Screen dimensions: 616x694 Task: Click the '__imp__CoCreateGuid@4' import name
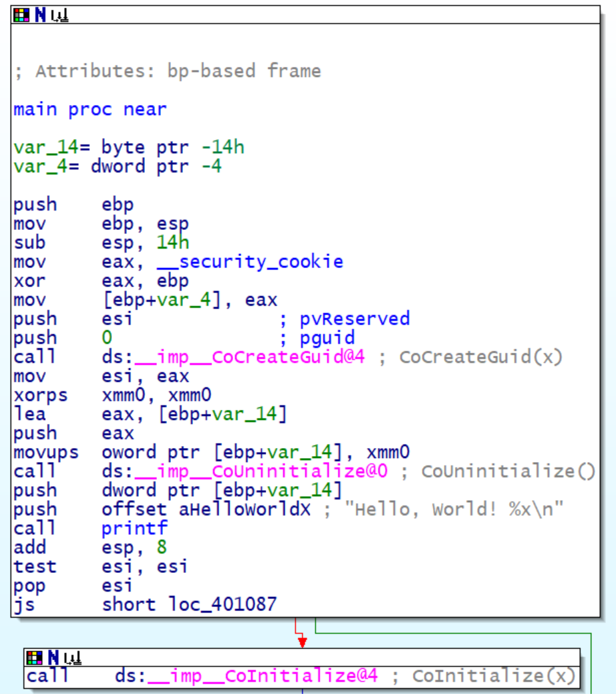click(249, 357)
